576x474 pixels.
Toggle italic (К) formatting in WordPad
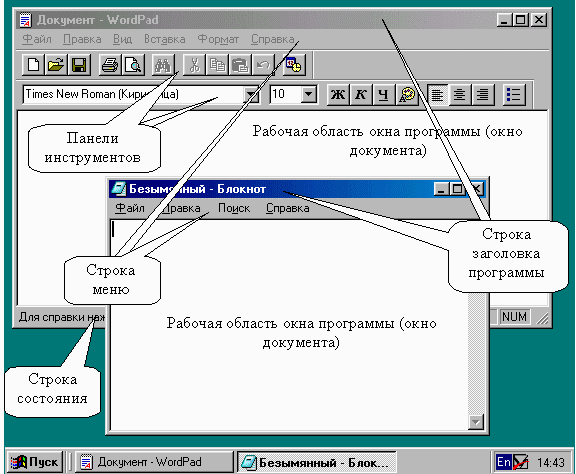pyautogui.click(x=361, y=94)
